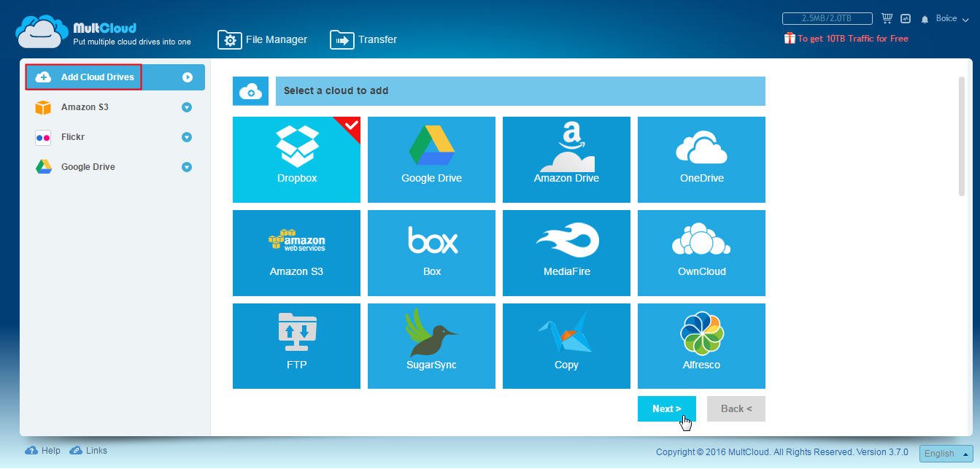Pick the OneDrive cloud tile
The width and height of the screenshot is (980, 469).
coord(701,160)
